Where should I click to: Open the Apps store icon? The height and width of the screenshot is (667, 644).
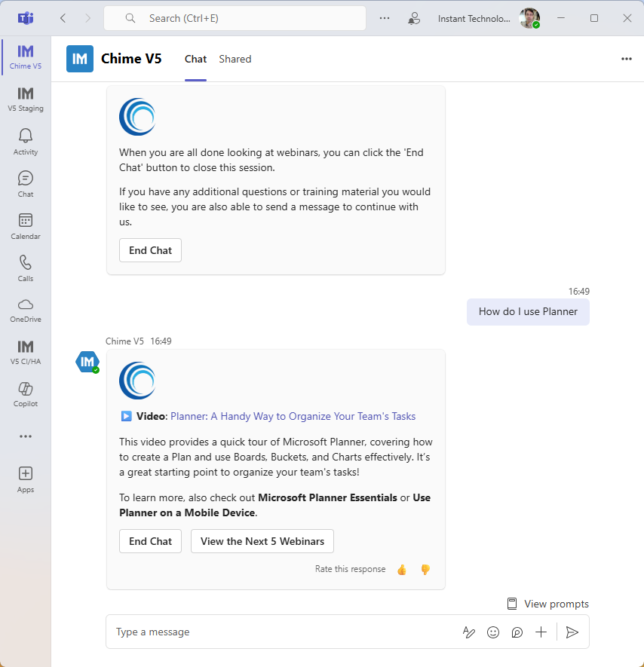pyautogui.click(x=26, y=479)
